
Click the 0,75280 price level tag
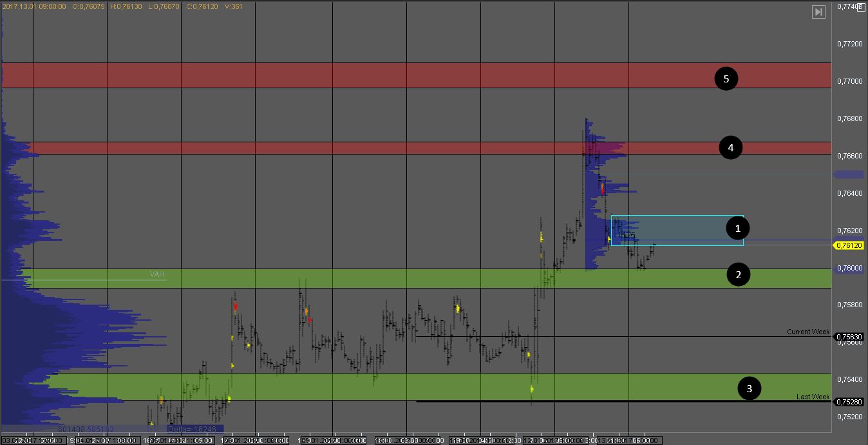click(849, 402)
